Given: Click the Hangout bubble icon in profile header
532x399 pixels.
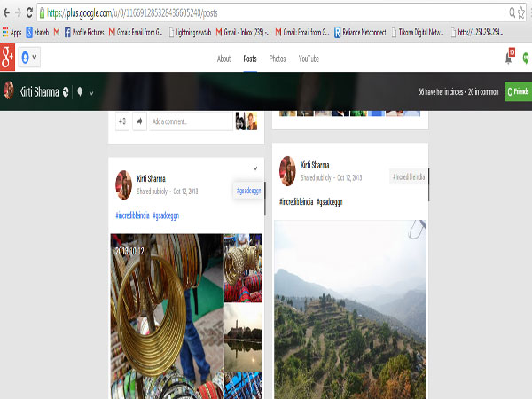Looking at the screenshot, I should (x=80, y=91).
